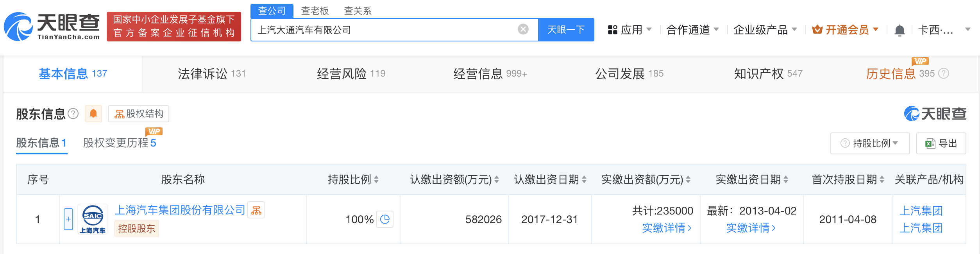Click the 天眼一下 search button
The height and width of the screenshot is (254, 980).
coord(566,30)
